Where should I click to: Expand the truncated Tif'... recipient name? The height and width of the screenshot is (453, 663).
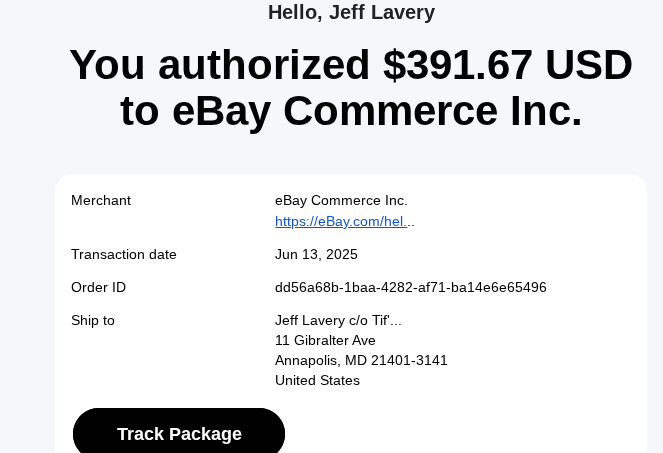388,320
